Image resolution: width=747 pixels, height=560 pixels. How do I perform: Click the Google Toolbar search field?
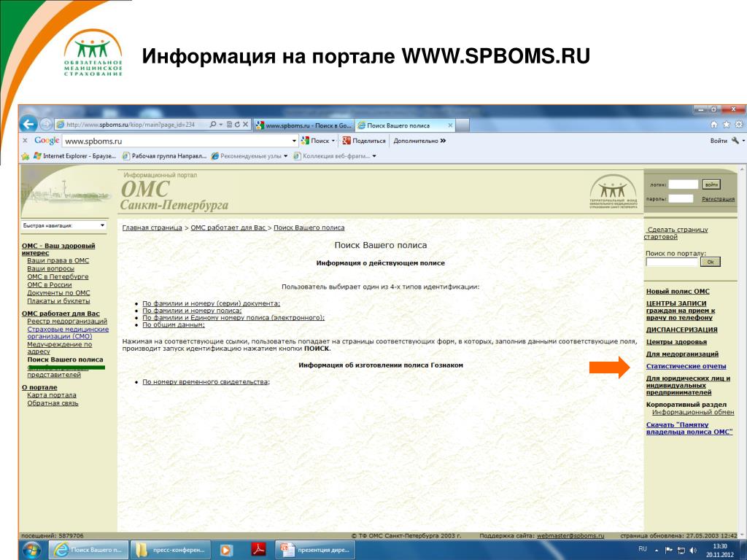177,141
